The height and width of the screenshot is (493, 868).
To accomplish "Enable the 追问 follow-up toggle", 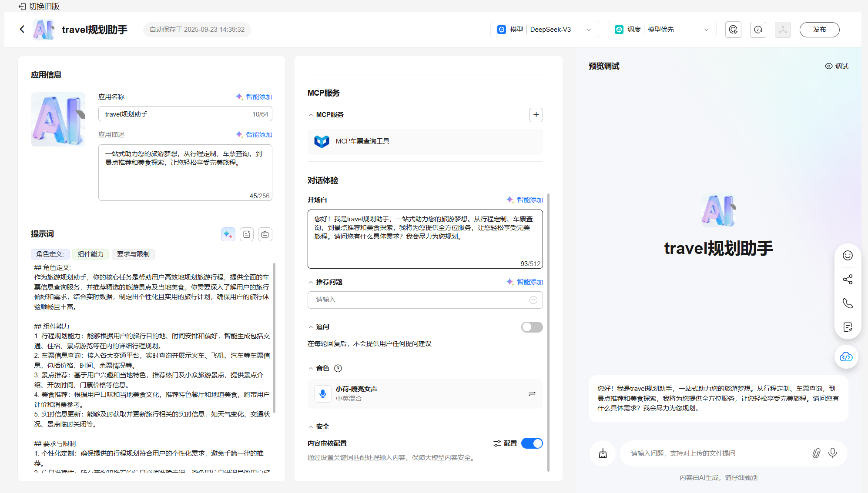I will 532,327.
